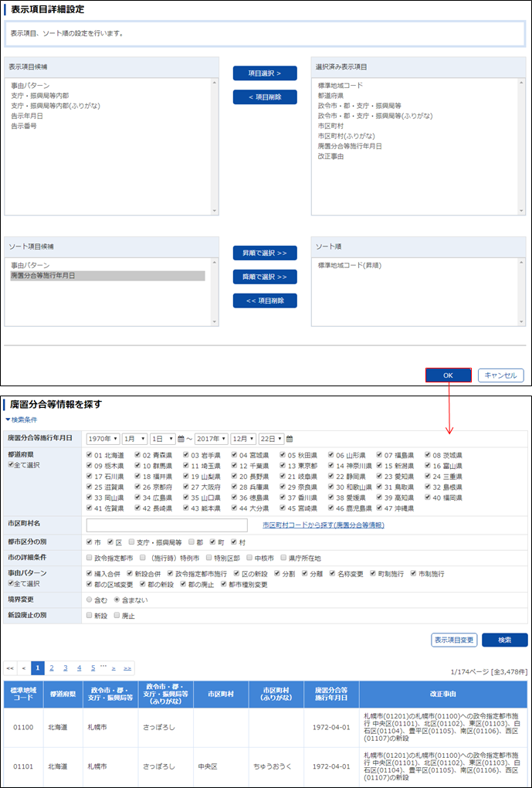Click the 項目選択 > add button
The width and height of the screenshot is (532, 788).
point(265,73)
